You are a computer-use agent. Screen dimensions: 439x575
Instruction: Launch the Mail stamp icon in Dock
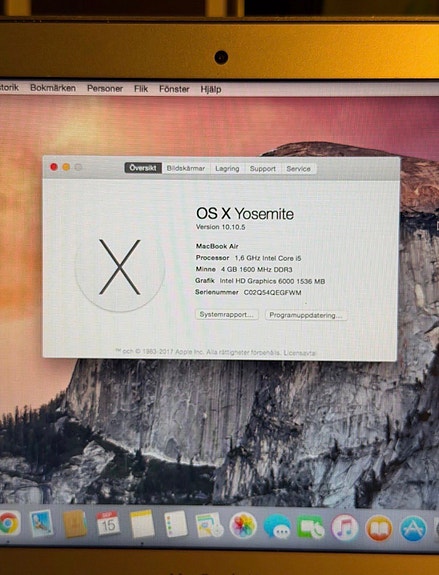(x=41, y=524)
